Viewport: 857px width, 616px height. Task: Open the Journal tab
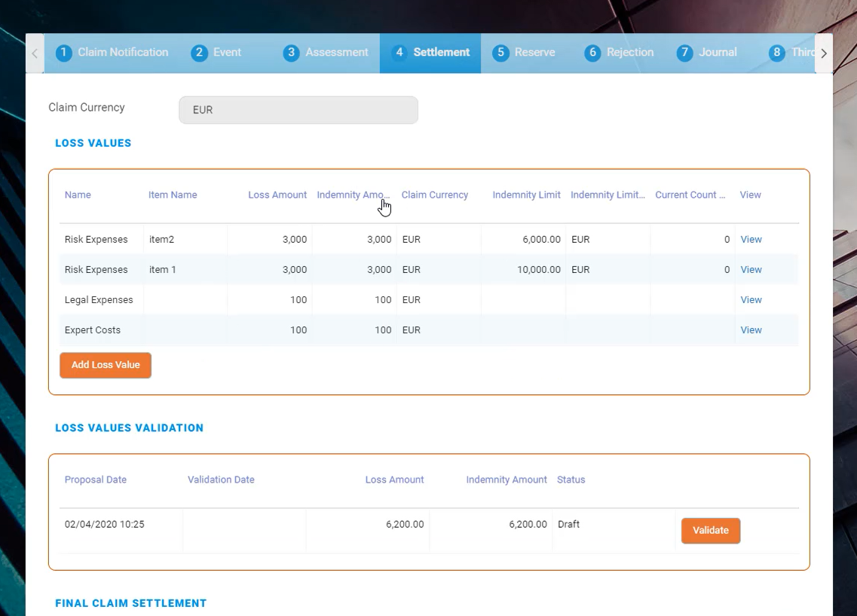point(707,53)
